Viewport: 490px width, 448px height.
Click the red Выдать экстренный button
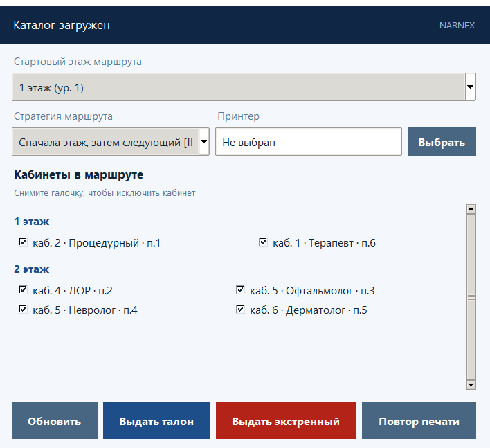[x=286, y=421]
